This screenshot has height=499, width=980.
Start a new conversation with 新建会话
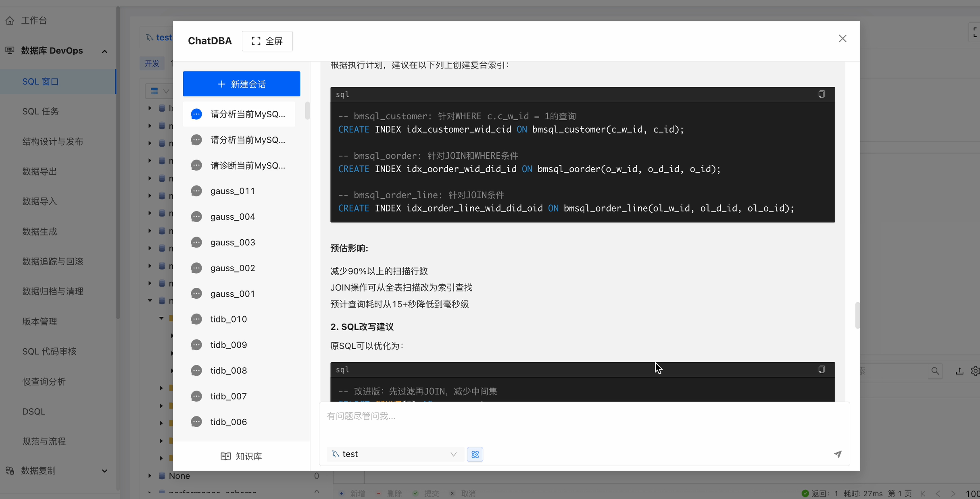point(242,84)
